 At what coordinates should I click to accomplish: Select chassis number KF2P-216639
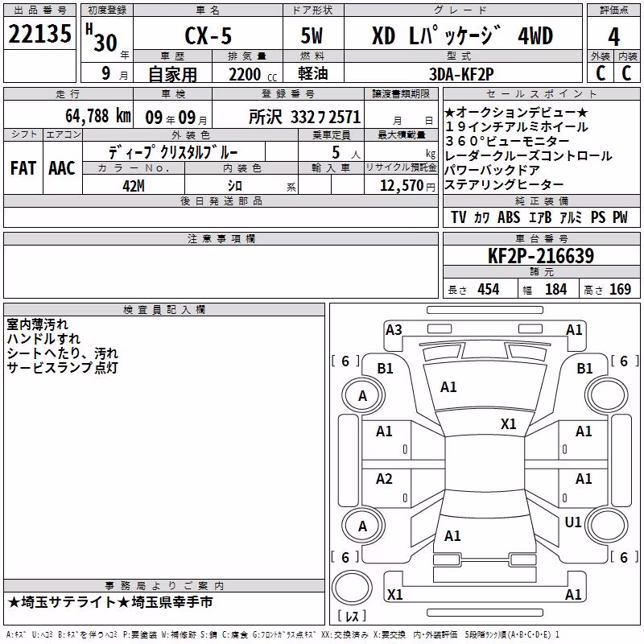point(541,256)
